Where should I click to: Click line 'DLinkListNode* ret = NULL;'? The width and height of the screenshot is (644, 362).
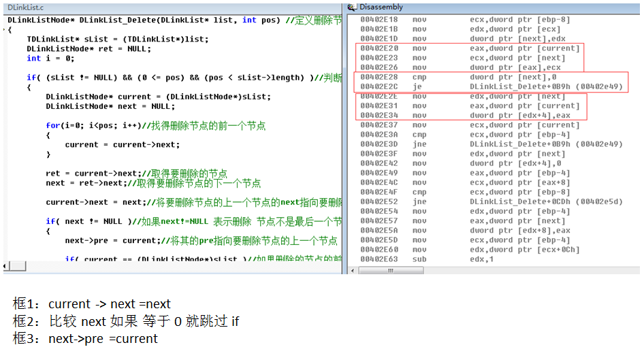pos(88,48)
